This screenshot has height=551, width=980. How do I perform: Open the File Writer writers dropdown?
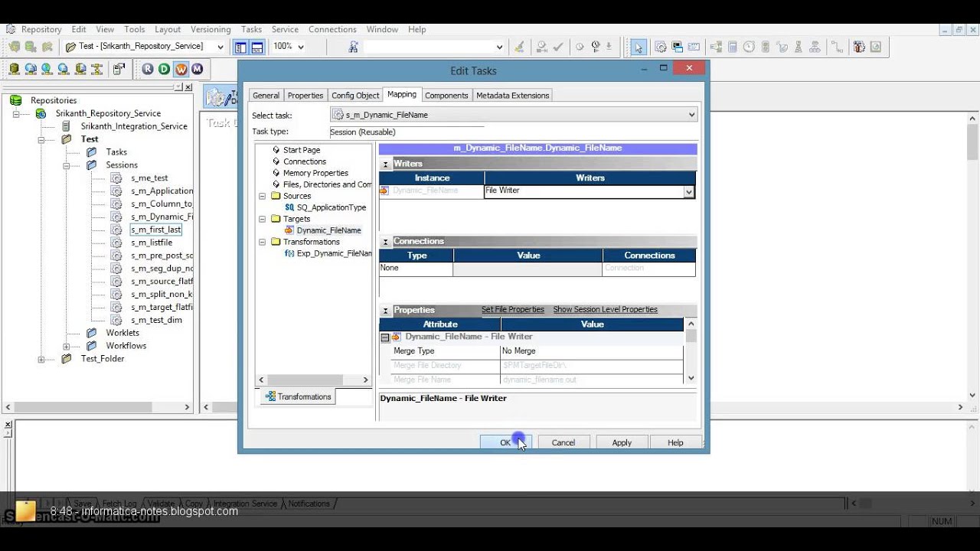(689, 191)
